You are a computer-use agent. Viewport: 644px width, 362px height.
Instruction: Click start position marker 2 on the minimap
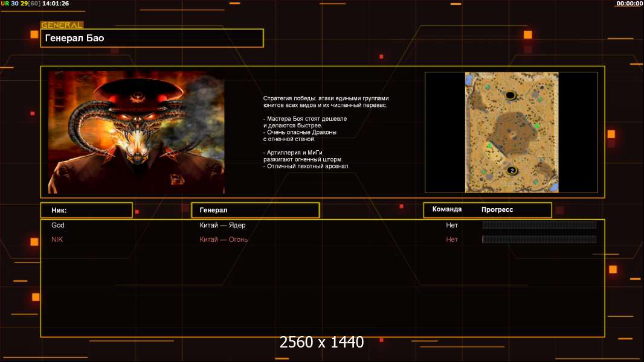point(512,171)
